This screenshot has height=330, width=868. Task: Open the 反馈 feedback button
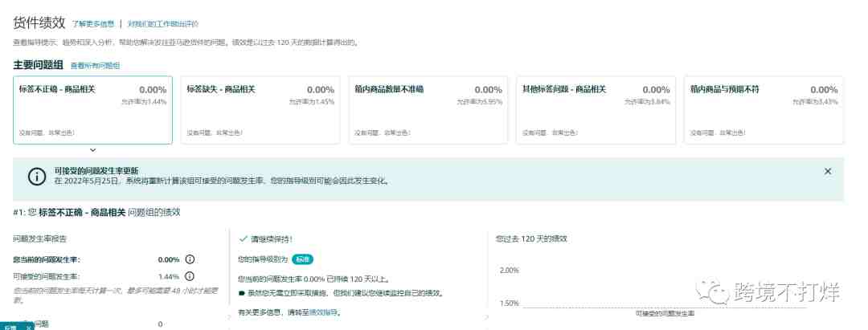(x=11, y=328)
